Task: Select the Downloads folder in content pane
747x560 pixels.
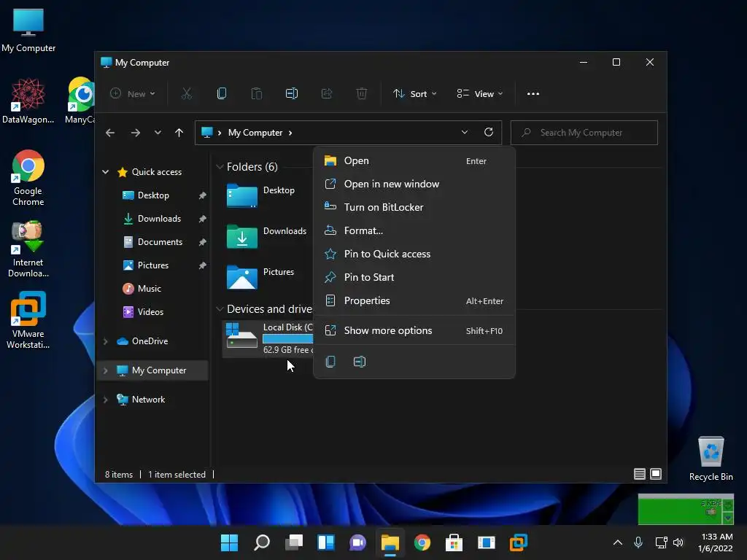Action: (x=267, y=236)
